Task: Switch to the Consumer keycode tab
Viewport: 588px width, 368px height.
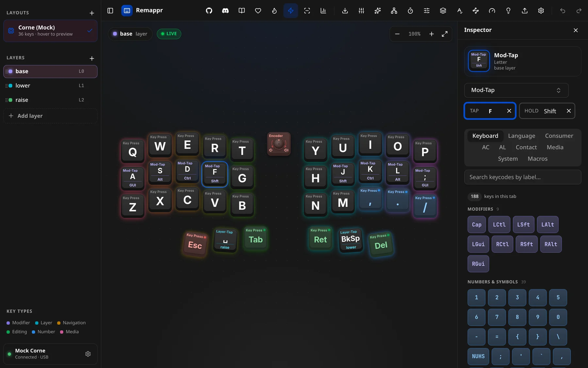Action: tap(559, 136)
